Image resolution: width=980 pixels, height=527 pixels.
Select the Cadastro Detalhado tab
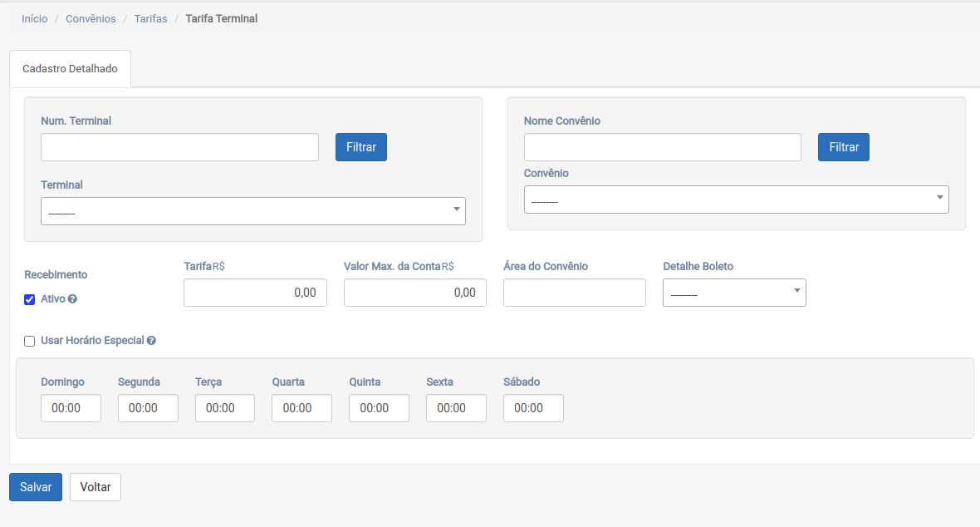coord(71,69)
